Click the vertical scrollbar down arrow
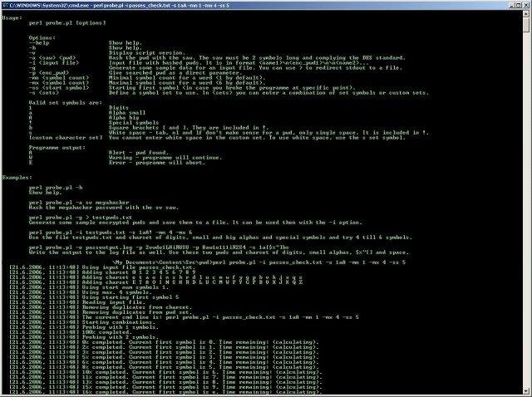Viewport: 532px width, 397px height. coord(526,391)
